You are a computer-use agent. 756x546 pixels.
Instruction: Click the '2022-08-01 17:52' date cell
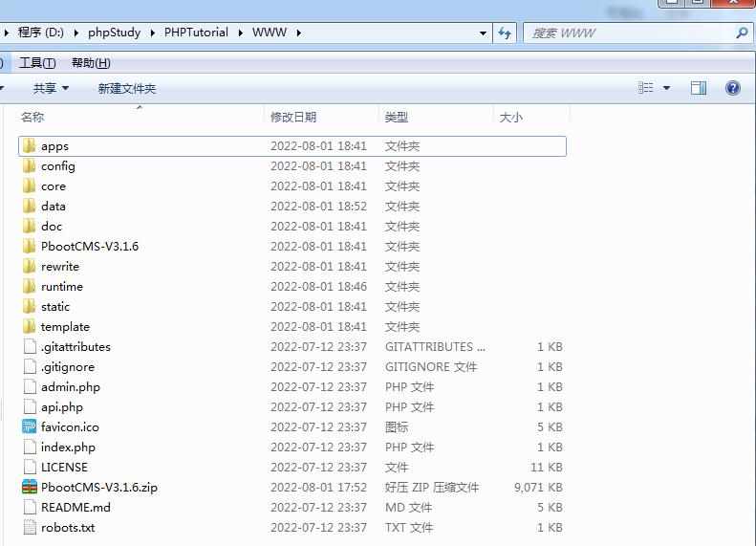pos(318,487)
